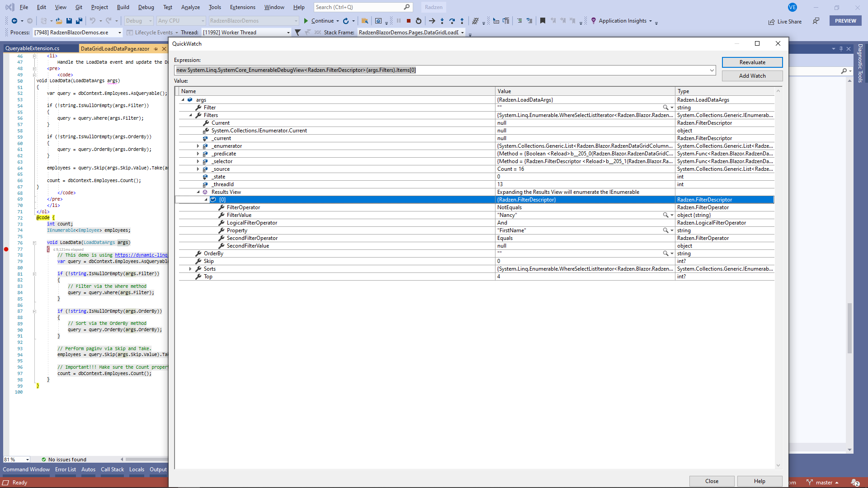The width and height of the screenshot is (868, 488).
Task: Expand the Sorts tree node
Action: [x=190, y=269]
